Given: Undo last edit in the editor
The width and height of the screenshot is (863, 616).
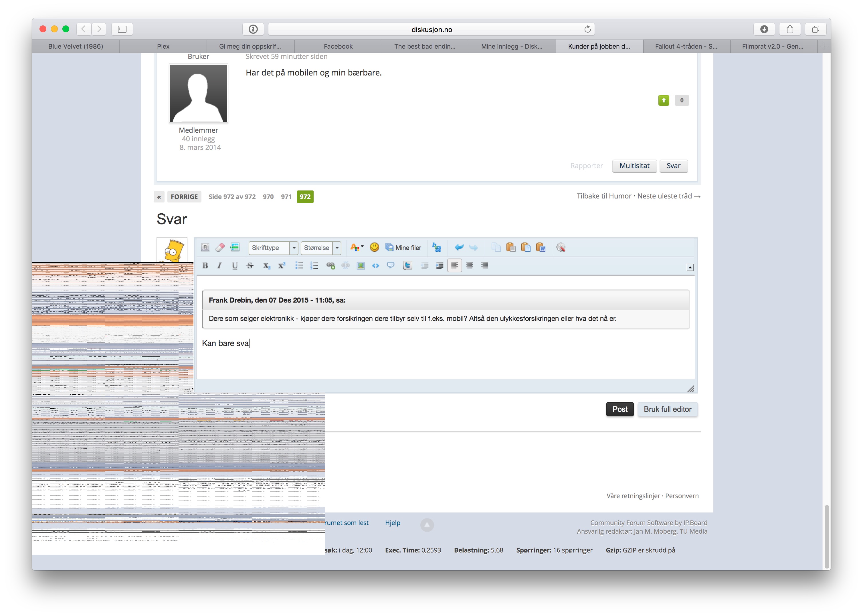Looking at the screenshot, I should pyautogui.click(x=459, y=248).
